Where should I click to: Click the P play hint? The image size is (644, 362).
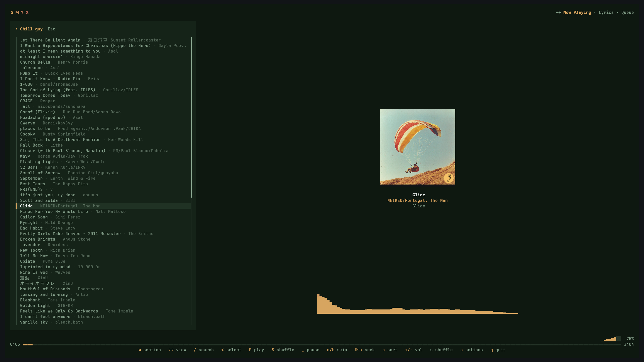(x=256, y=350)
